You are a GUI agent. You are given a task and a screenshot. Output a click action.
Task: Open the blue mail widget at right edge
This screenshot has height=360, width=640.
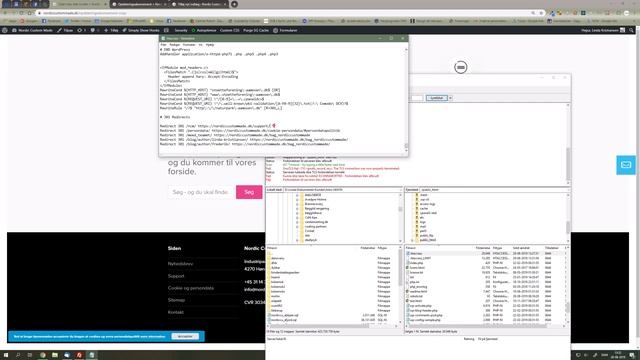(x=626, y=165)
